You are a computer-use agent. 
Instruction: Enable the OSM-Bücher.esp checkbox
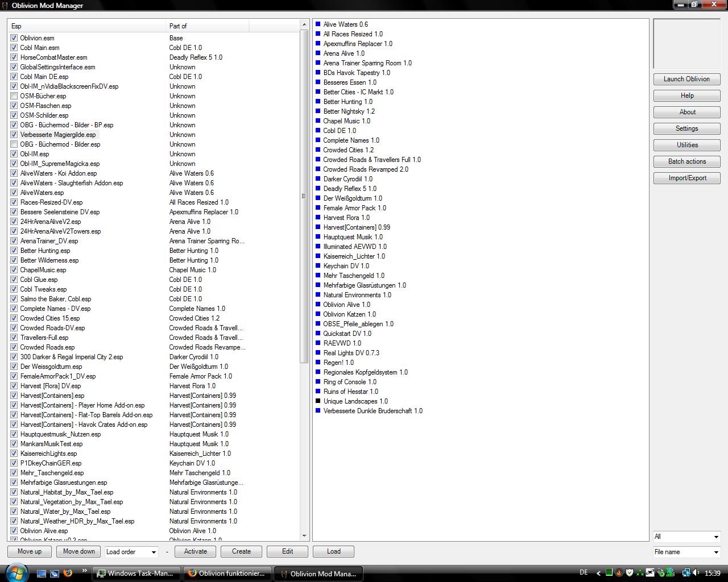[x=14, y=96]
